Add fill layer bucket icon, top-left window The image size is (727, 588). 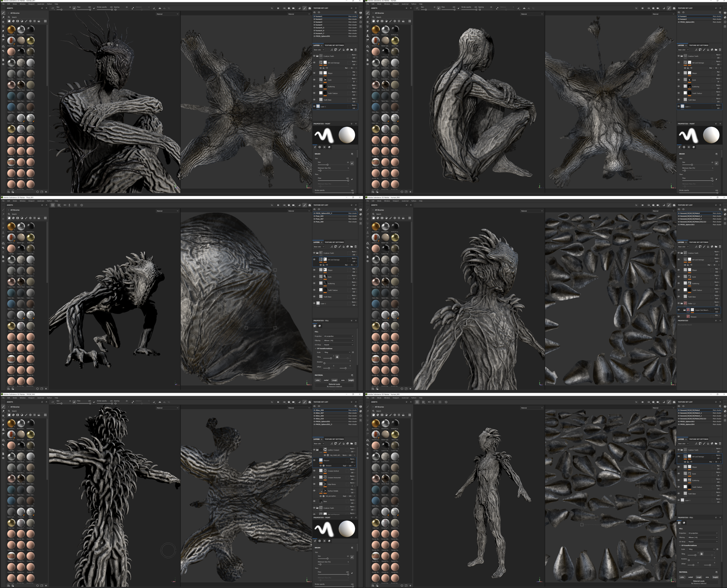pos(343,50)
